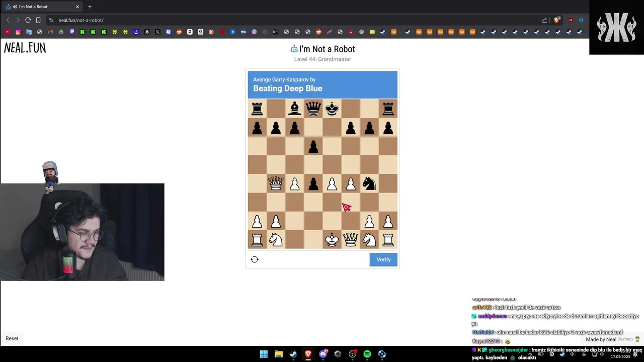Click the Verify button
This screenshot has height=362, width=644.
[x=383, y=259]
